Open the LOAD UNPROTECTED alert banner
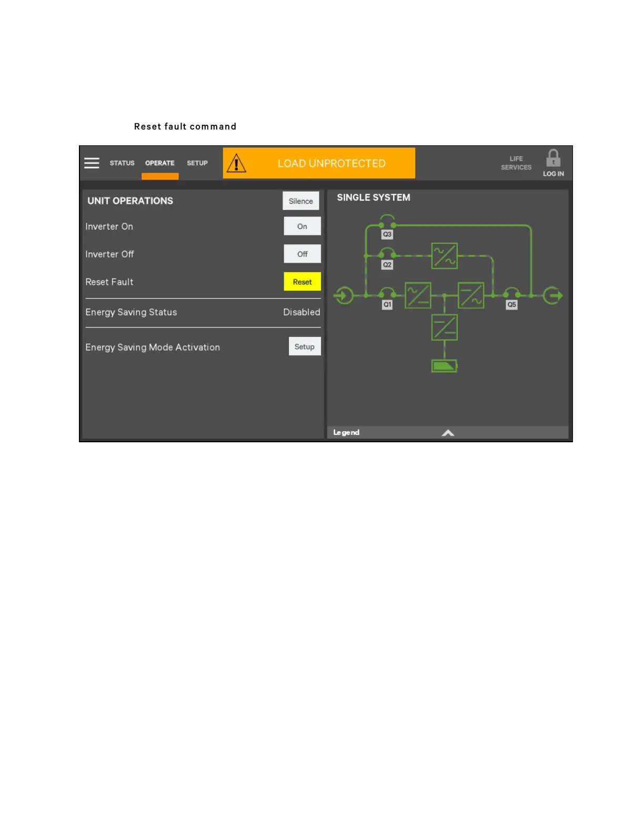The width and height of the screenshot is (644, 834). (319, 163)
